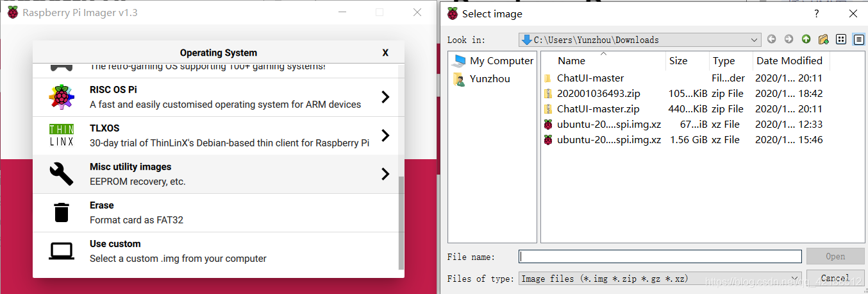Click the My Computer sidebar icon
868x294 pixels.
[x=458, y=60]
